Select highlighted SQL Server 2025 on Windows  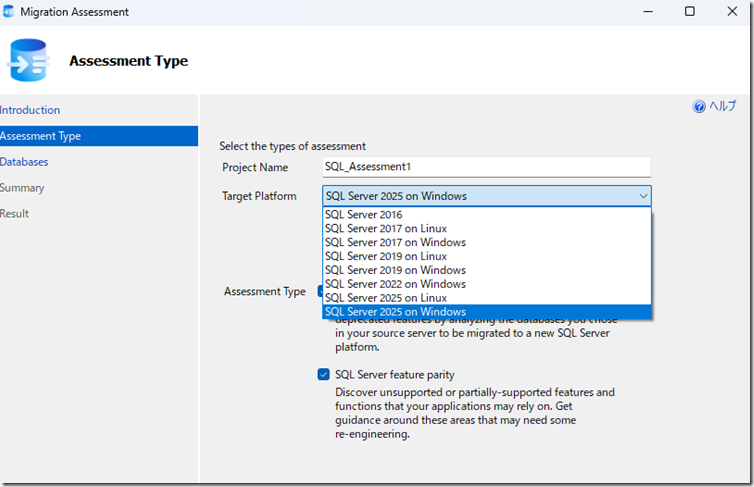click(x=395, y=312)
